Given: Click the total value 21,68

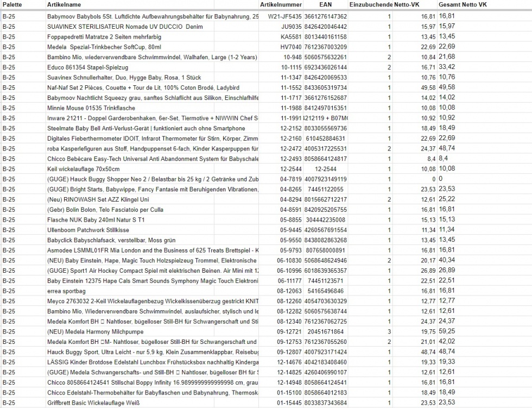Looking at the screenshot, I should point(447,57).
